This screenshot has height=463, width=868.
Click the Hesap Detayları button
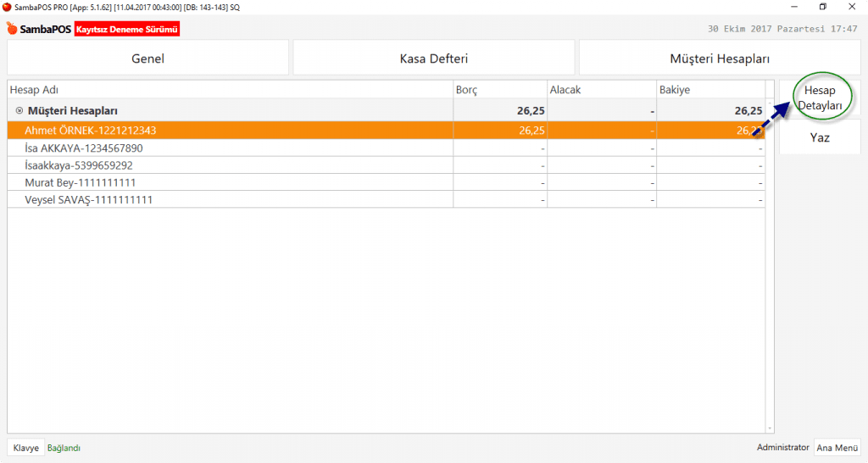[819, 98]
